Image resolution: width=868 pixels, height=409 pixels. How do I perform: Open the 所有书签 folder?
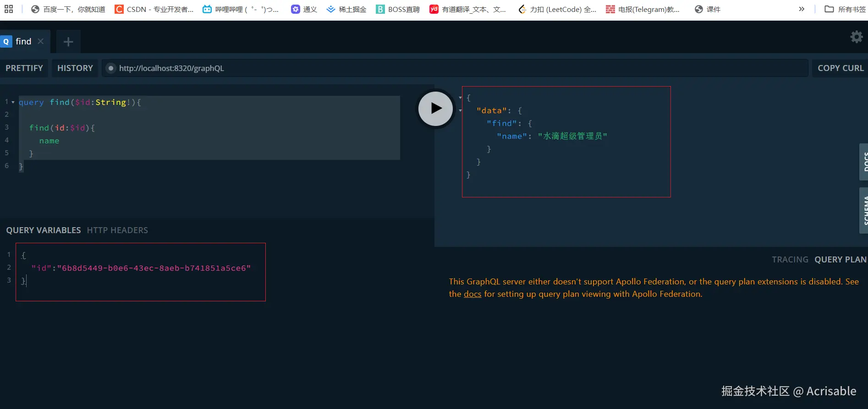click(x=845, y=9)
